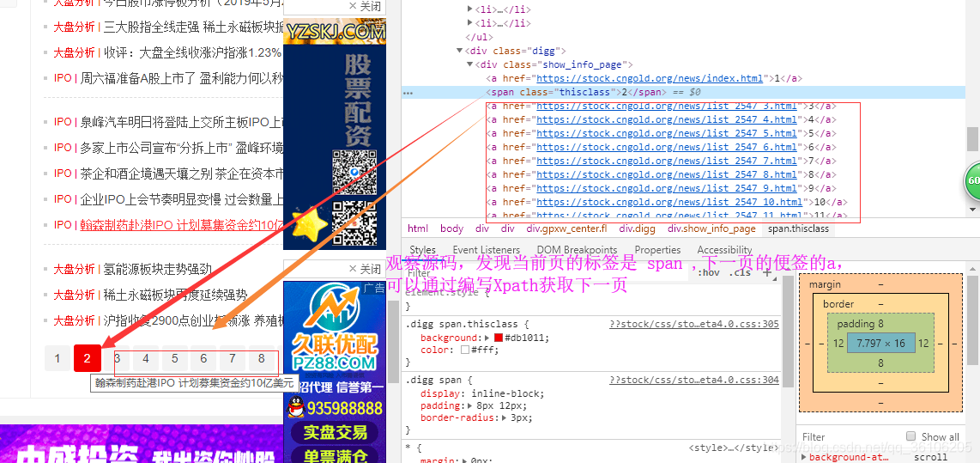This screenshot has height=463, width=980.
Task: Collapse the div class digg node
Action: (x=460, y=51)
